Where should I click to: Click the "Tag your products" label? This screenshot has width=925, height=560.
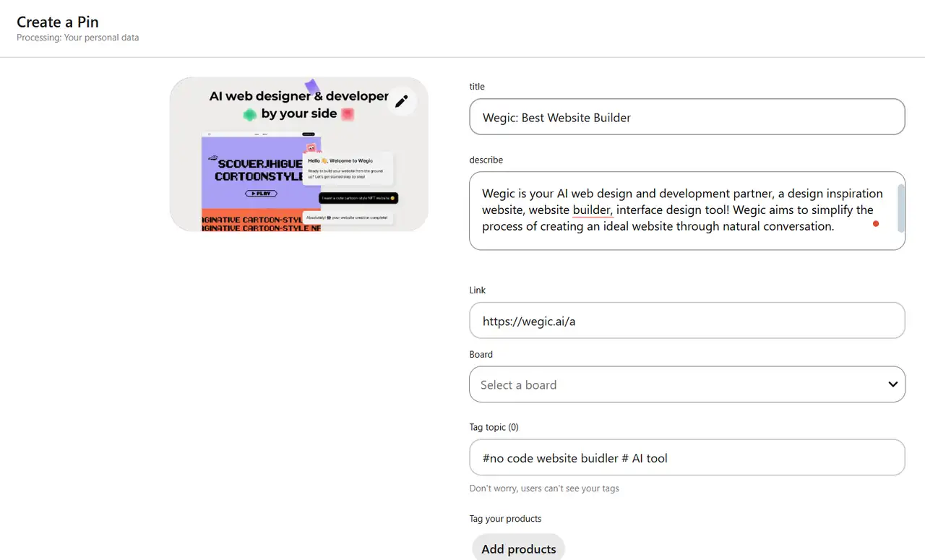pos(505,519)
